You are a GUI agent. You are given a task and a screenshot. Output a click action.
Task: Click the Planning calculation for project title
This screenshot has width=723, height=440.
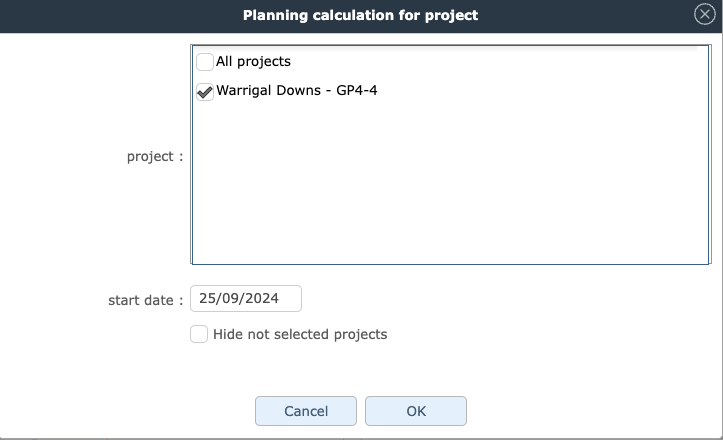click(x=360, y=15)
